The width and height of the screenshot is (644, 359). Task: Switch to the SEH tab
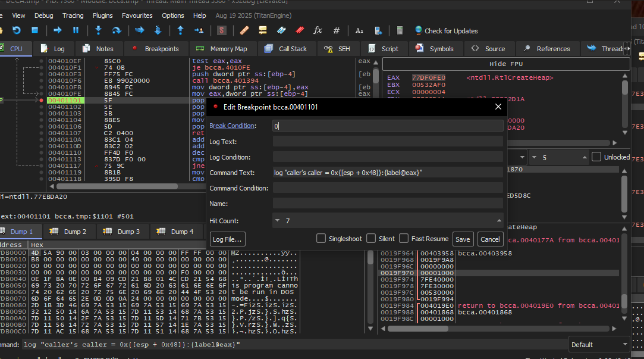coord(338,49)
